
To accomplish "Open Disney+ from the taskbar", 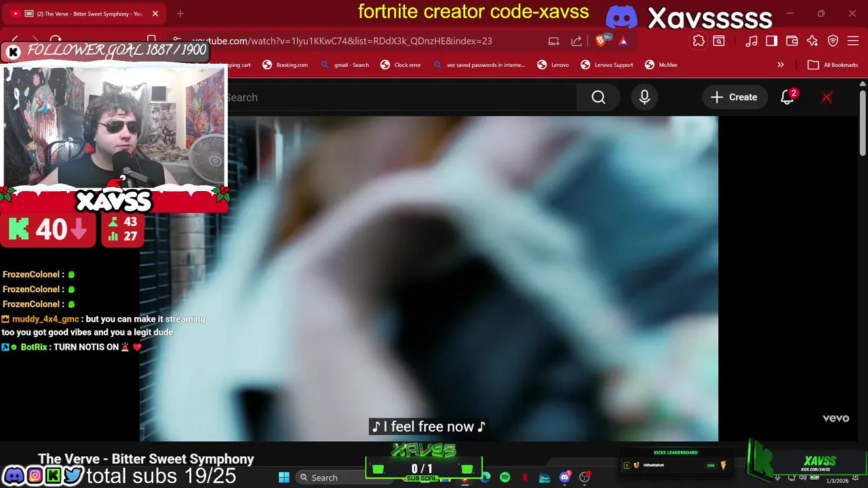I will (x=545, y=477).
